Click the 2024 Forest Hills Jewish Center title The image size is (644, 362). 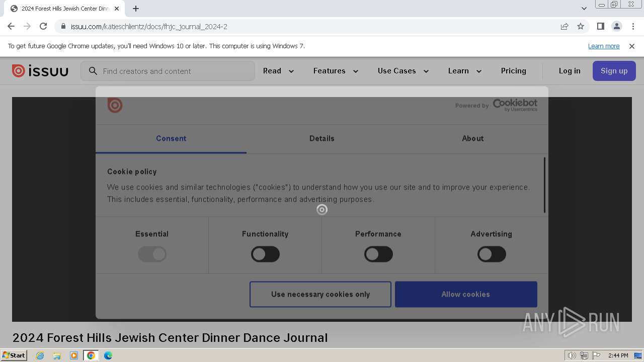coord(170,337)
